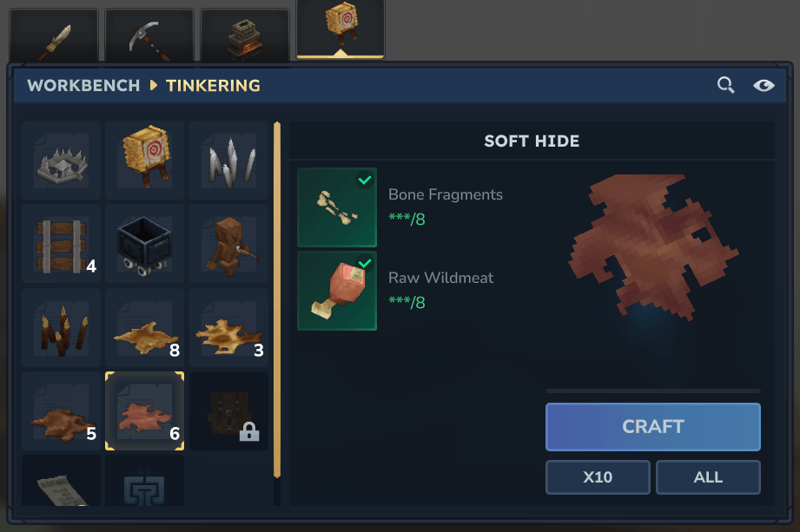The width and height of the screenshot is (800, 532).
Task: Open the recipe search
Action: [725, 85]
